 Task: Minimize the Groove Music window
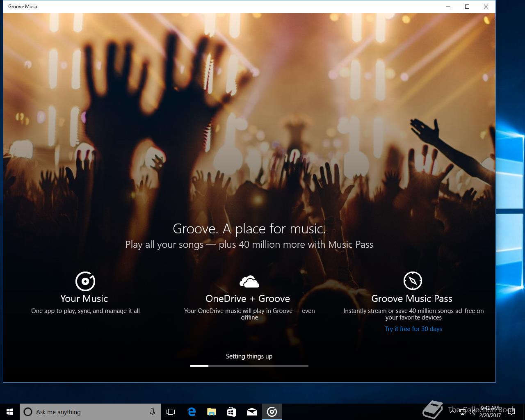click(x=448, y=7)
